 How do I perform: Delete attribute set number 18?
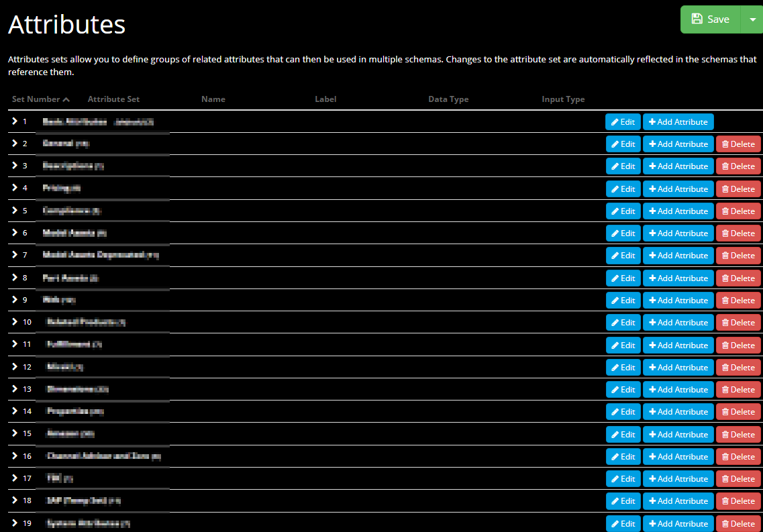(x=738, y=501)
